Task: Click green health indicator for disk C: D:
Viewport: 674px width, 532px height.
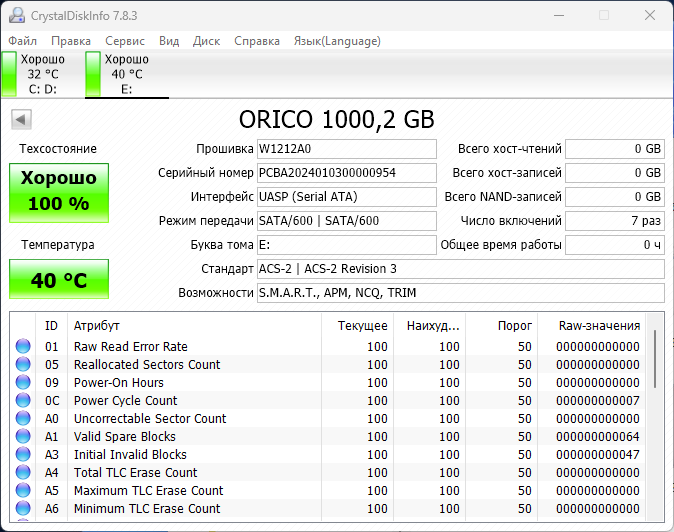Action: 9,74
